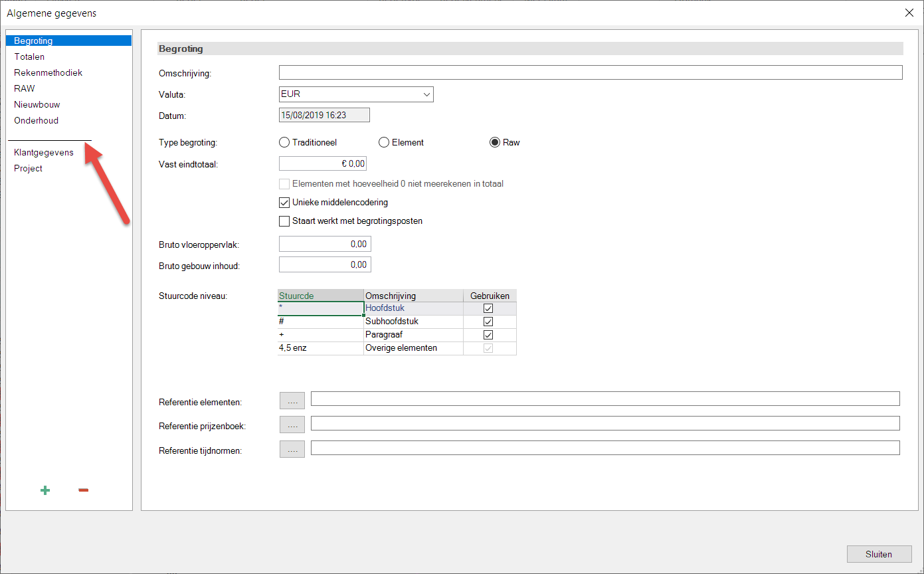Click the Datum field
Viewport: 924px width, 574px height.
point(324,115)
